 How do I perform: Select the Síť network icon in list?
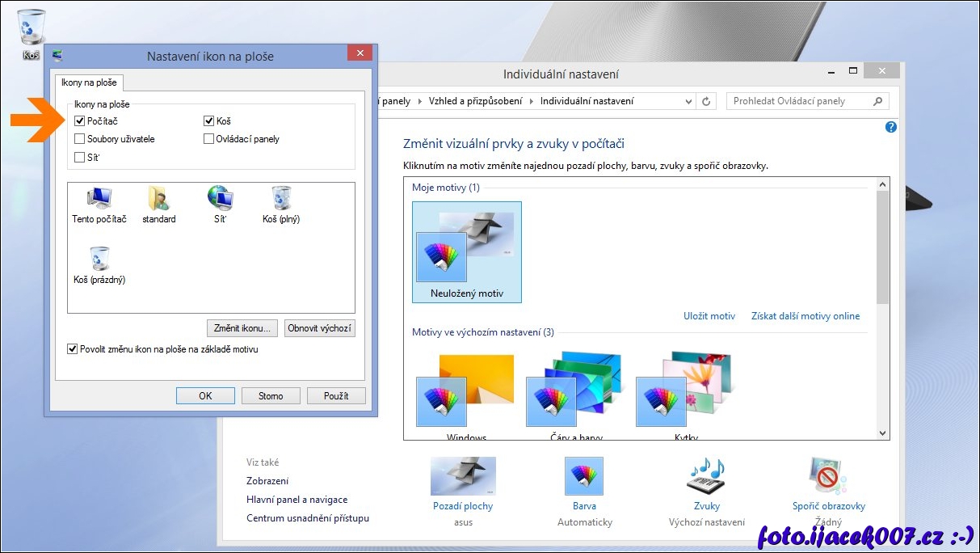219,199
